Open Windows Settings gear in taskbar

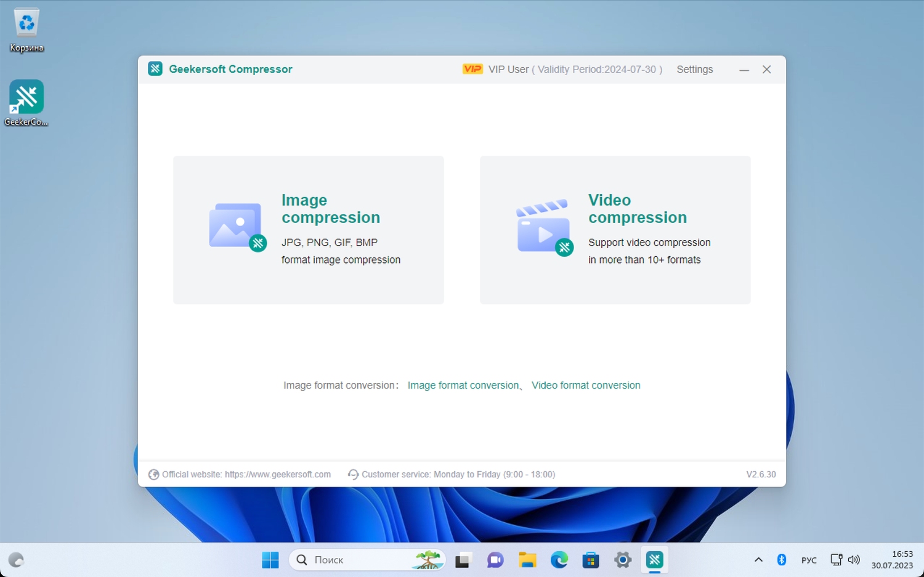click(x=623, y=560)
